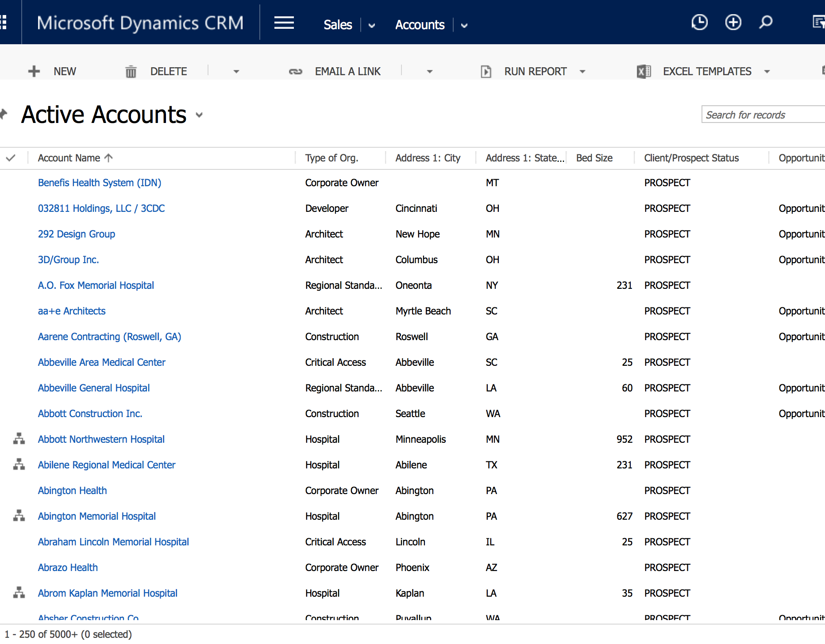Click the Search for records field
825x644 pixels.
coord(763,115)
